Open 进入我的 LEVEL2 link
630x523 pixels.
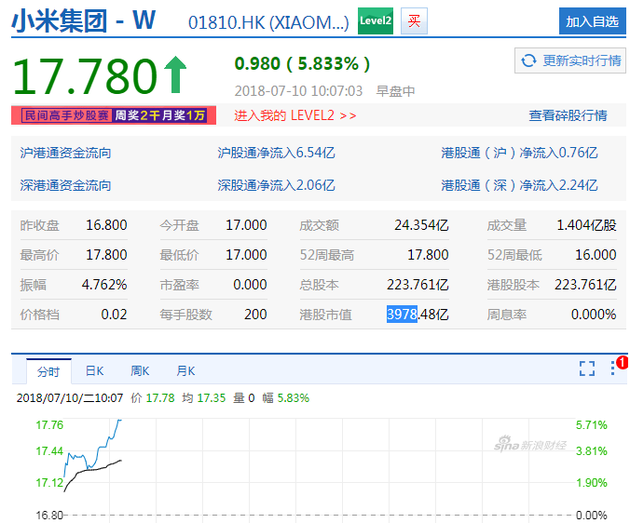point(295,116)
